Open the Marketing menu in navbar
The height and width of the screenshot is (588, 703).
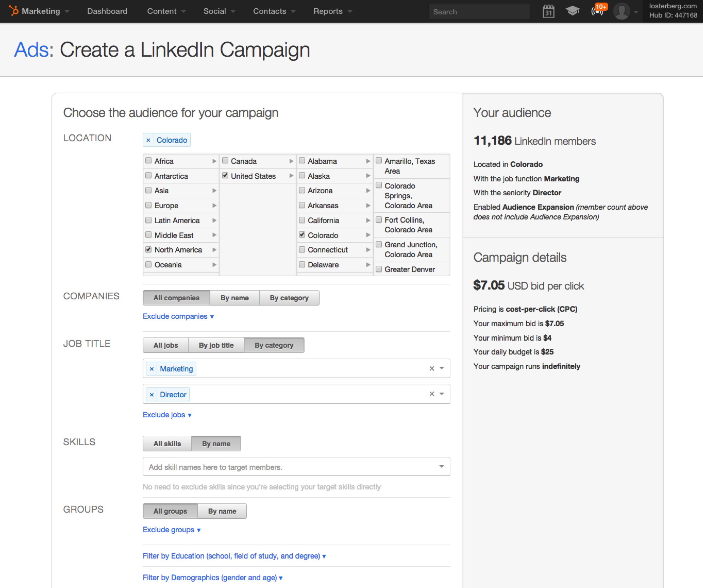45,11
